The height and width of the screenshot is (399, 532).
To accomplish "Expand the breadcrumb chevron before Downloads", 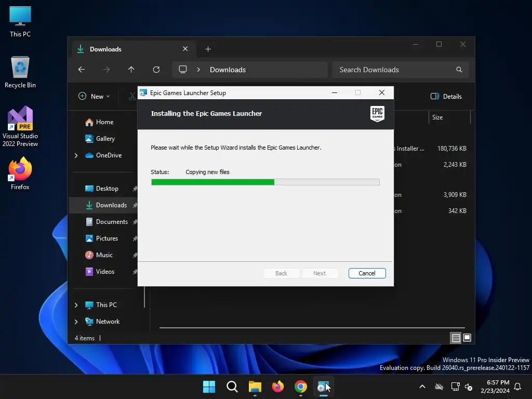I will [198, 70].
